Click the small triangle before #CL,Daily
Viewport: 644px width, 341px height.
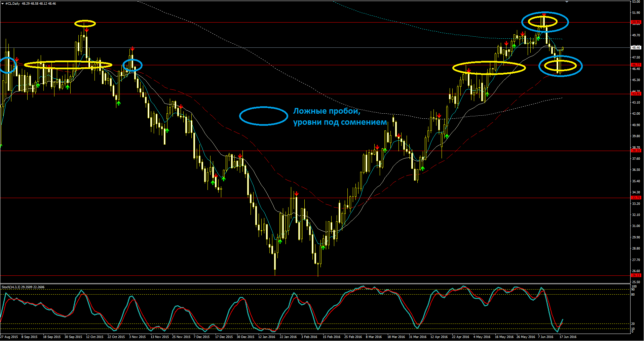click(2, 4)
